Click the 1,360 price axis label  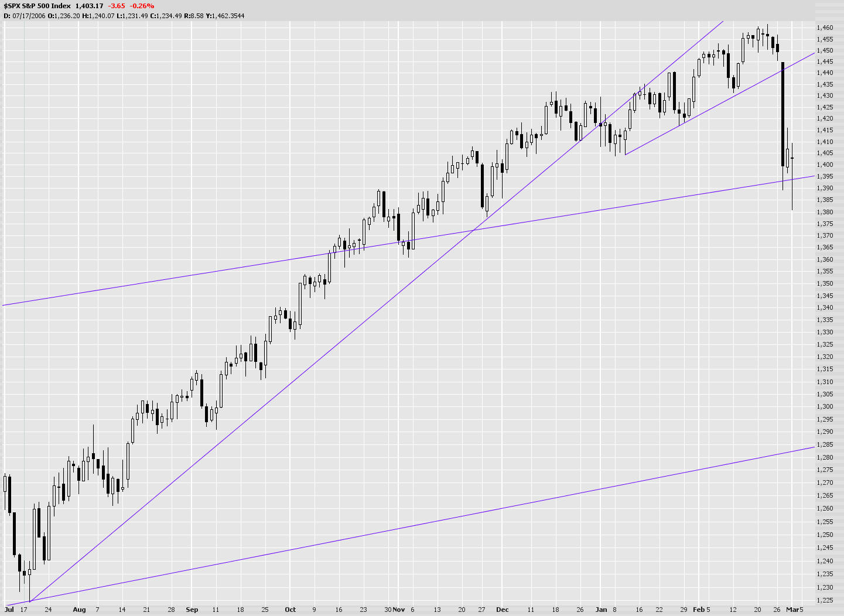[825, 259]
